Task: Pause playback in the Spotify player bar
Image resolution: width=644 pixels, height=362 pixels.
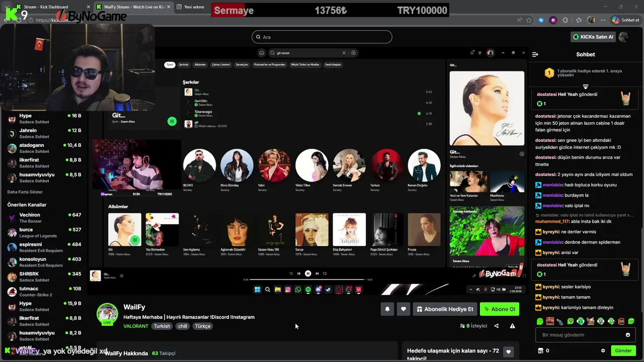Action: click(x=308, y=274)
